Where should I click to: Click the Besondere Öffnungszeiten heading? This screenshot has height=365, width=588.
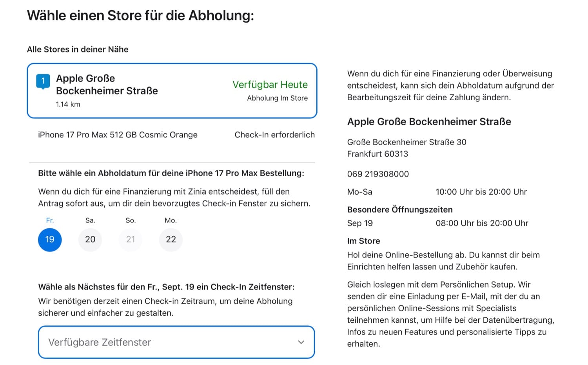point(400,210)
